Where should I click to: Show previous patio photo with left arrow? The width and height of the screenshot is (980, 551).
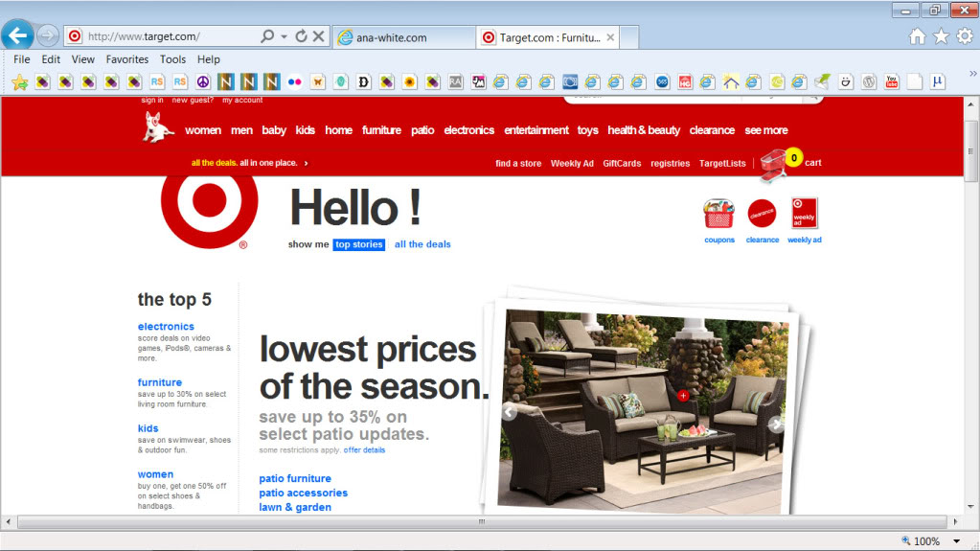510,412
